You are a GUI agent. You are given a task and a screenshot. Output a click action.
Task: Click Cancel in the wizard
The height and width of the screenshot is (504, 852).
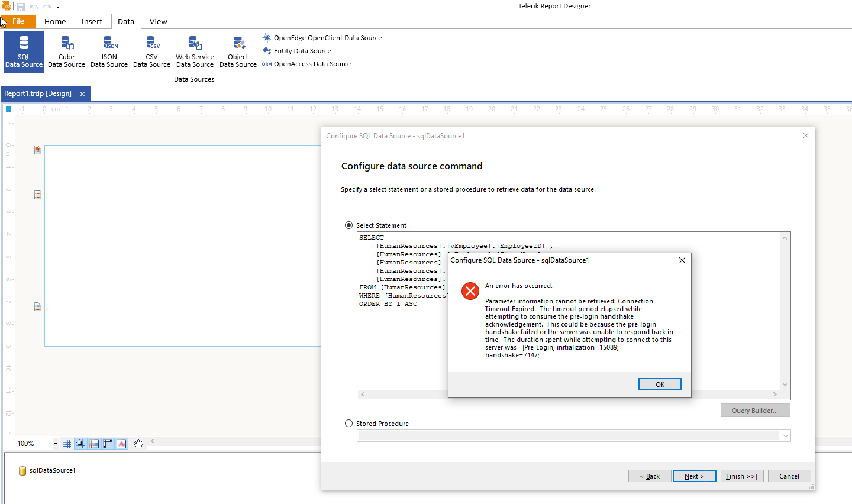(x=789, y=476)
